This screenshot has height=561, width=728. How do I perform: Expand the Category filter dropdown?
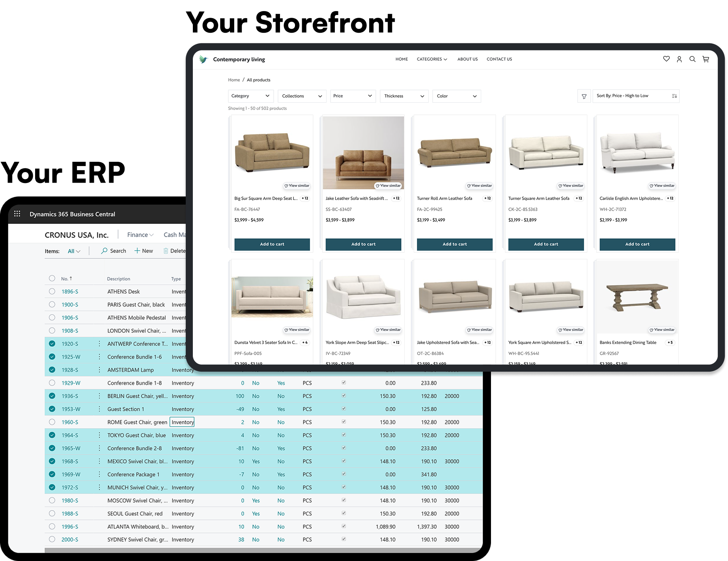point(250,96)
